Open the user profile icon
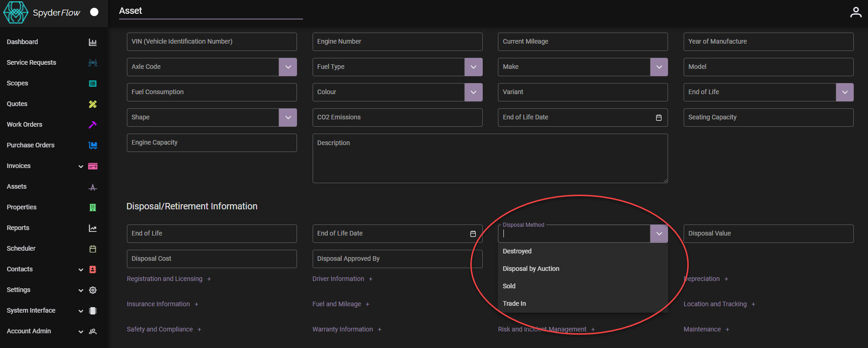This screenshot has width=868, height=348. click(x=856, y=12)
